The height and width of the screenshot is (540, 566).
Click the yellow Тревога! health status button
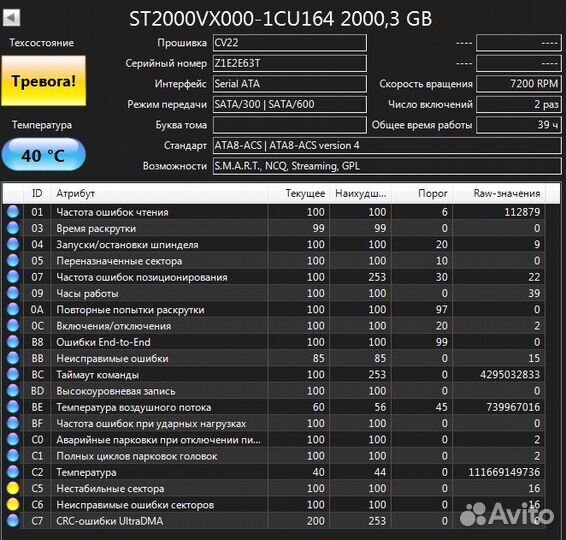pyautogui.click(x=44, y=80)
